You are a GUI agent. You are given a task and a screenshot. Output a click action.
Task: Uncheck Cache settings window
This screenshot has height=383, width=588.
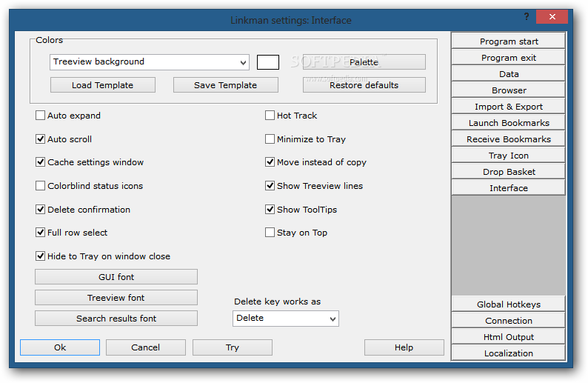click(x=40, y=162)
